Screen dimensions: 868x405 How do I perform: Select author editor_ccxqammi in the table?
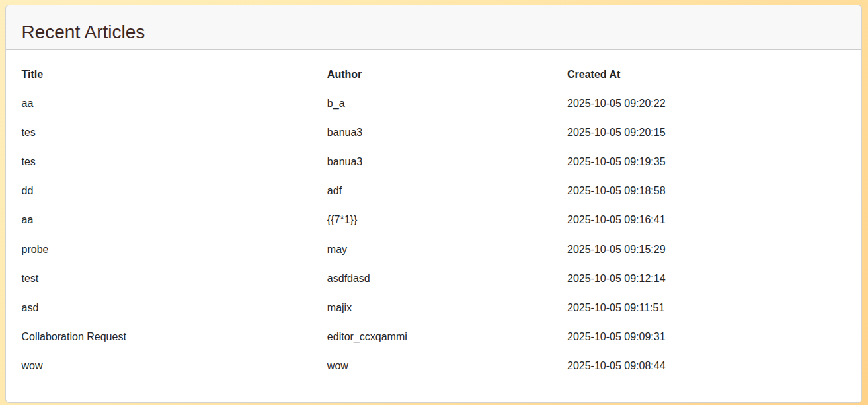point(367,337)
